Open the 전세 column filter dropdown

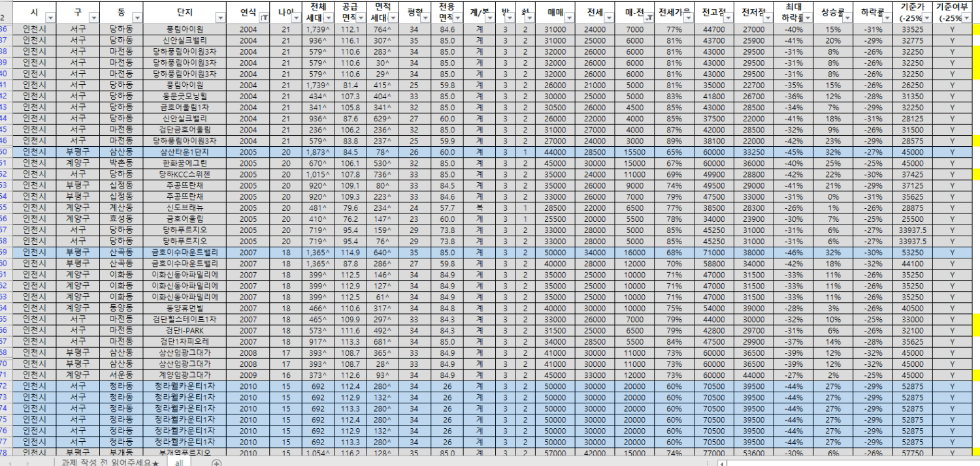pyautogui.click(x=608, y=18)
